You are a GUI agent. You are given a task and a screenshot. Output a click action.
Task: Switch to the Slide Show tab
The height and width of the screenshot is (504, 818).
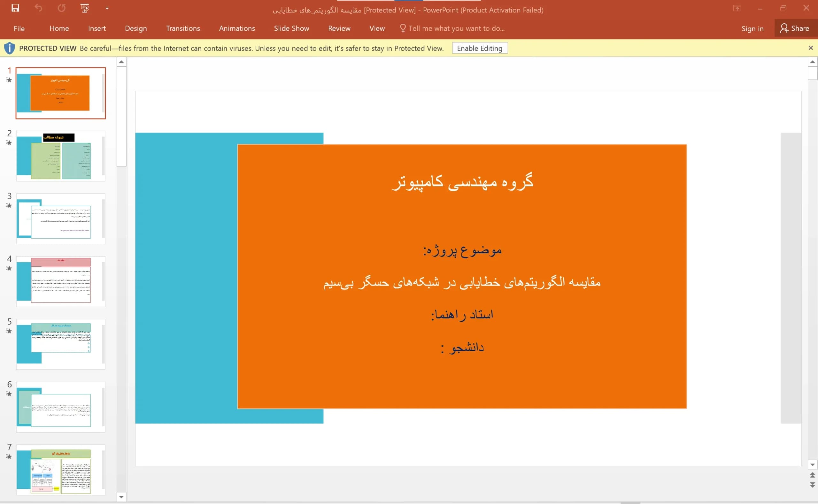291,28
